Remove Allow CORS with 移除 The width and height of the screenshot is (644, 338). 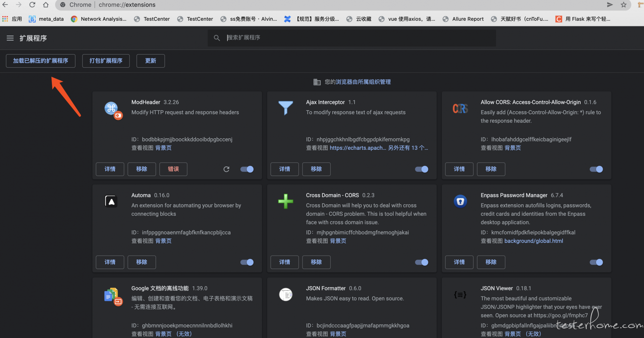point(491,169)
